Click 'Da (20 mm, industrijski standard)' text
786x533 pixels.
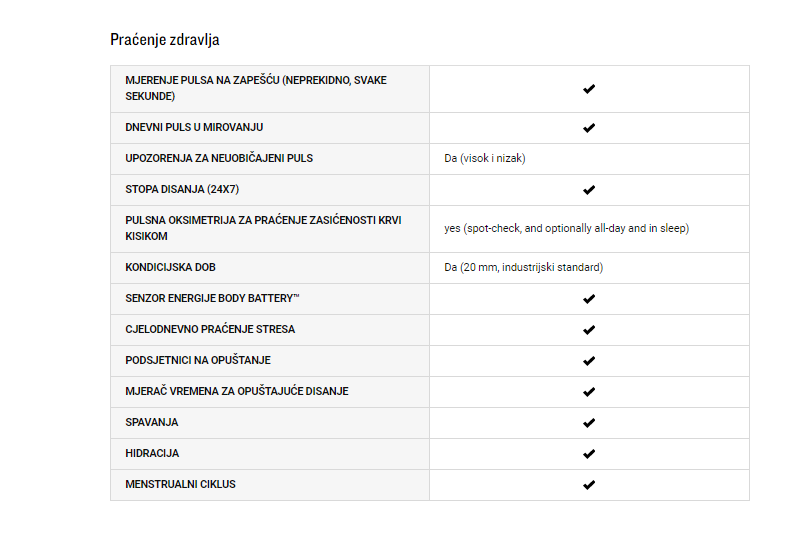[x=524, y=267]
